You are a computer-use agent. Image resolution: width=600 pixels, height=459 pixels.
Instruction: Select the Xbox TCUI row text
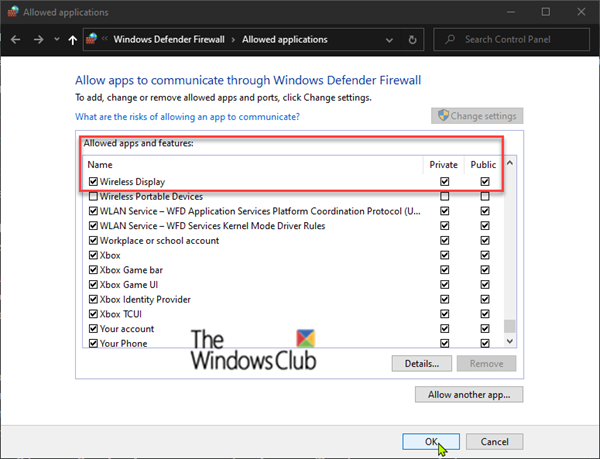121,314
